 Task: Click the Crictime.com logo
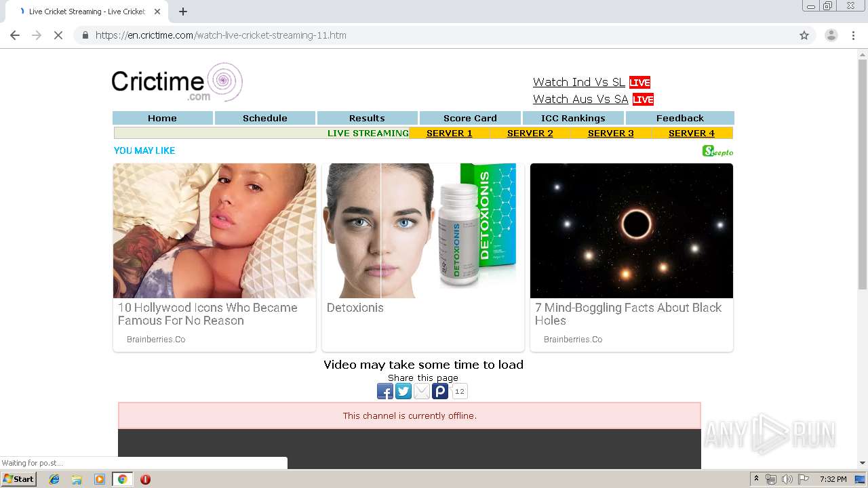177,82
